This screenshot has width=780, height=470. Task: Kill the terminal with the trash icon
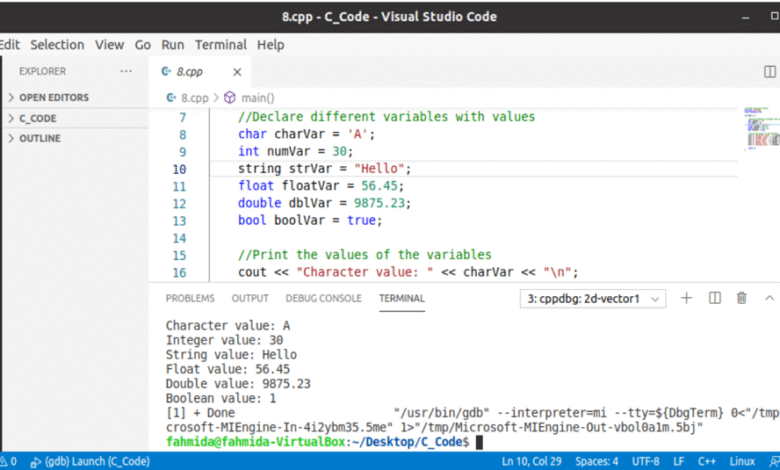(742, 298)
